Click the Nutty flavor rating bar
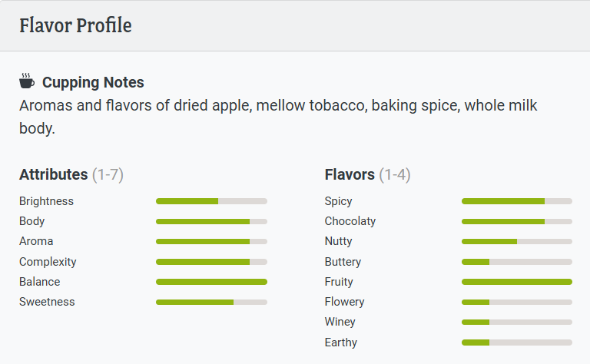 point(517,241)
